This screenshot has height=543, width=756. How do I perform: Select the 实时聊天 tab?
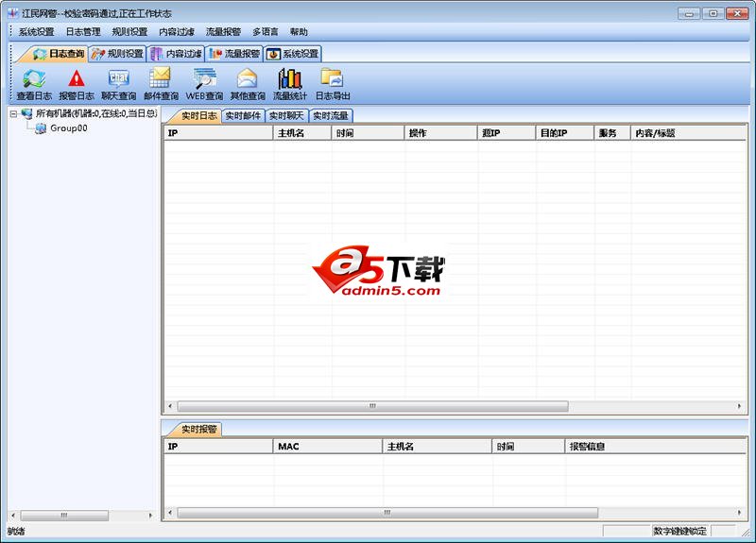click(x=287, y=115)
